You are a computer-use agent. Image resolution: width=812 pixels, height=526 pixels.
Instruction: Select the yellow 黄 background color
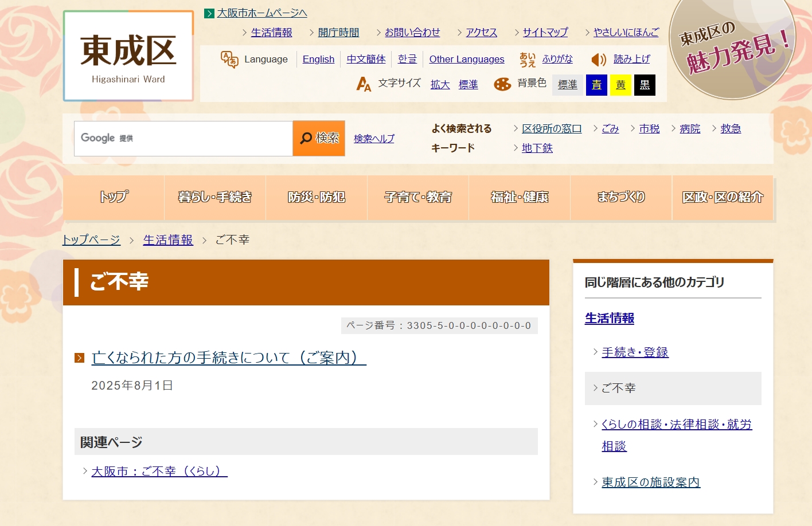coord(620,85)
